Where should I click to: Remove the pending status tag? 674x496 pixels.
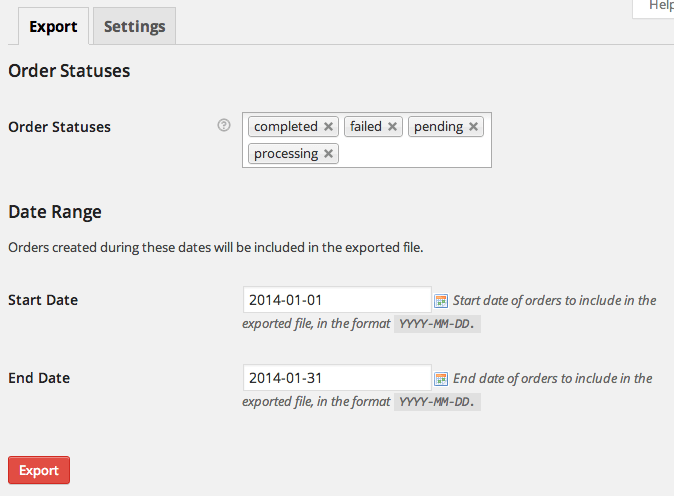pos(474,127)
